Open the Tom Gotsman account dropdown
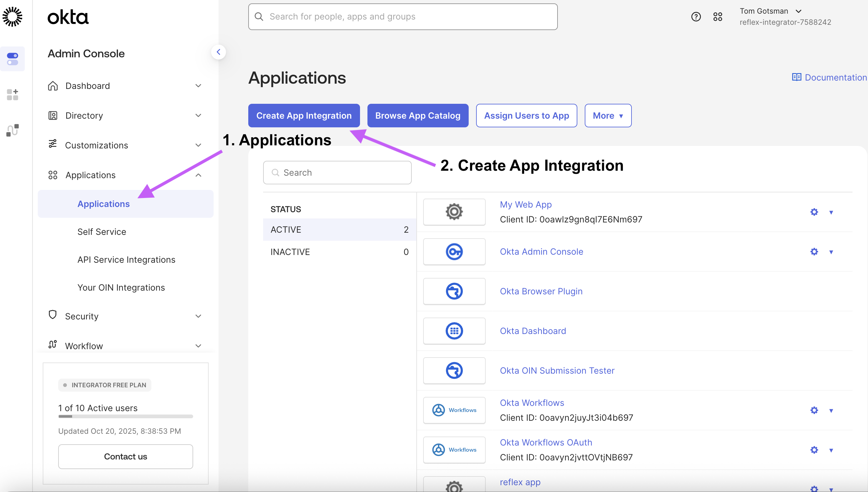The image size is (868, 492). (x=770, y=11)
